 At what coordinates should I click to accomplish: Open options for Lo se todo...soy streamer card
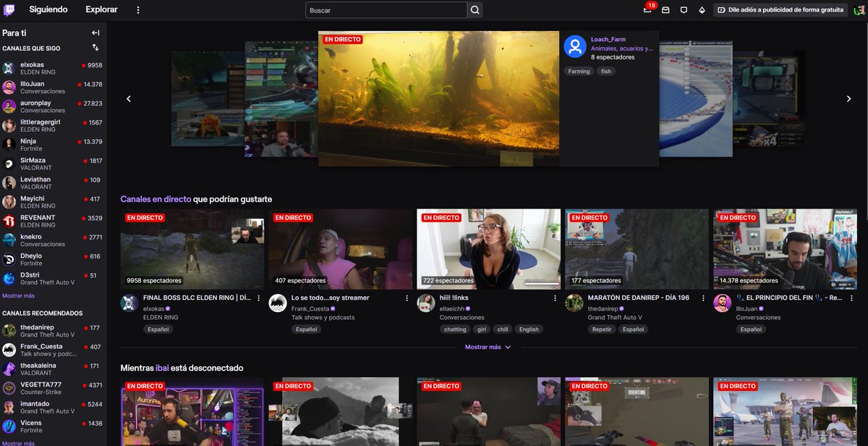[407, 298]
